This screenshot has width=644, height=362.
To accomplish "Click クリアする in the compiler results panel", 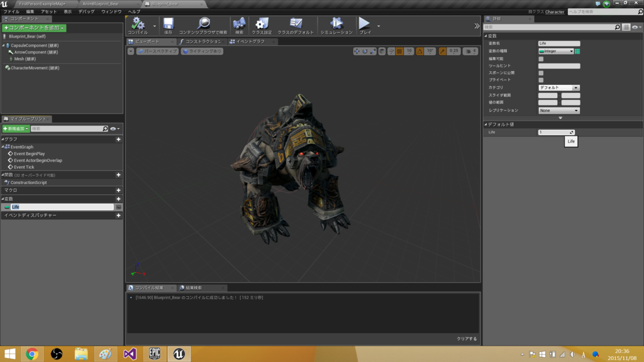I will click(x=467, y=339).
